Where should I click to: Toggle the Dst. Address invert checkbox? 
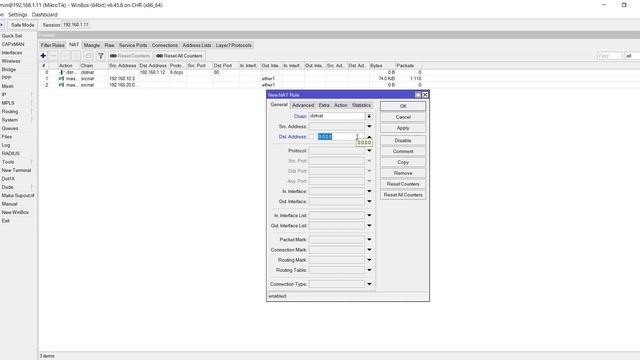pyautogui.click(x=311, y=137)
